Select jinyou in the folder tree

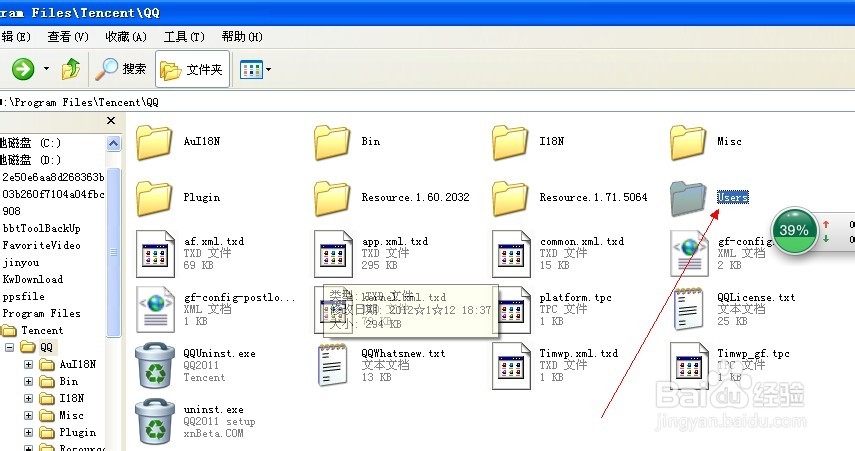(21, 262)
